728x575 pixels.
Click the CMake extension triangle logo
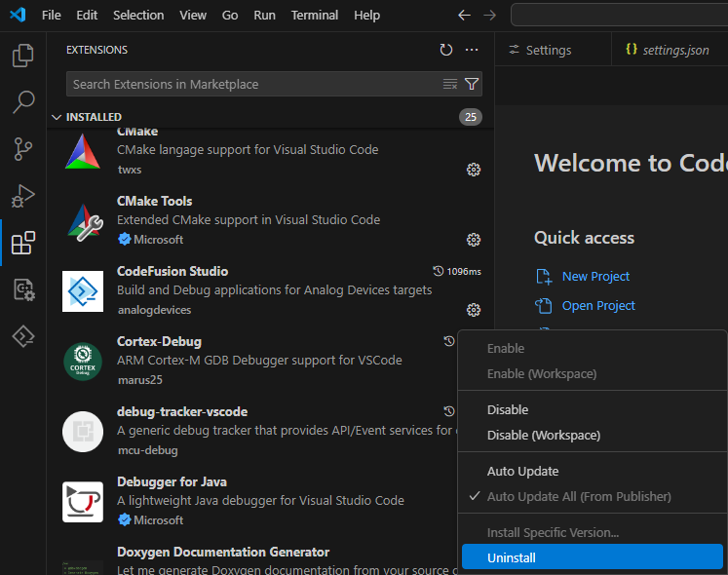point(83,151)
